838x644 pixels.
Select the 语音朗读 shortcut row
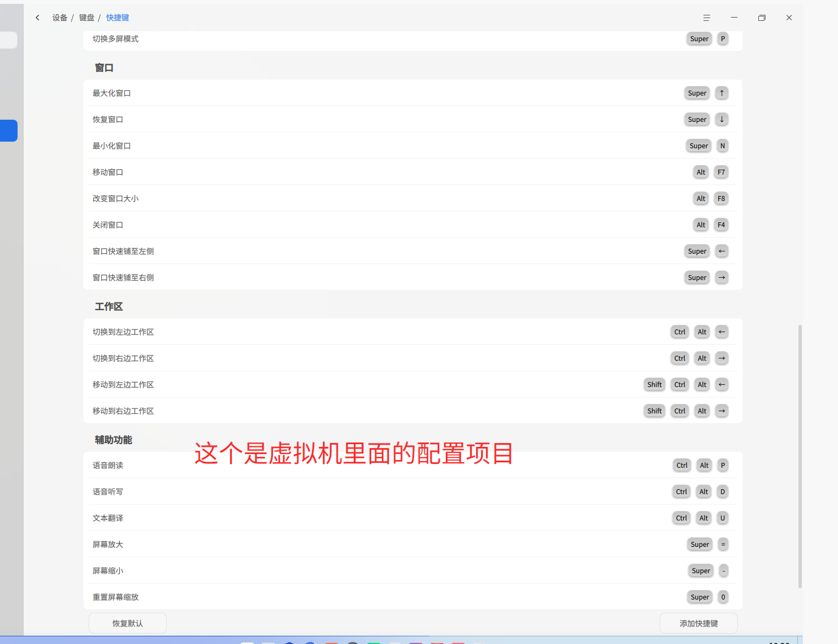(413, 465)
